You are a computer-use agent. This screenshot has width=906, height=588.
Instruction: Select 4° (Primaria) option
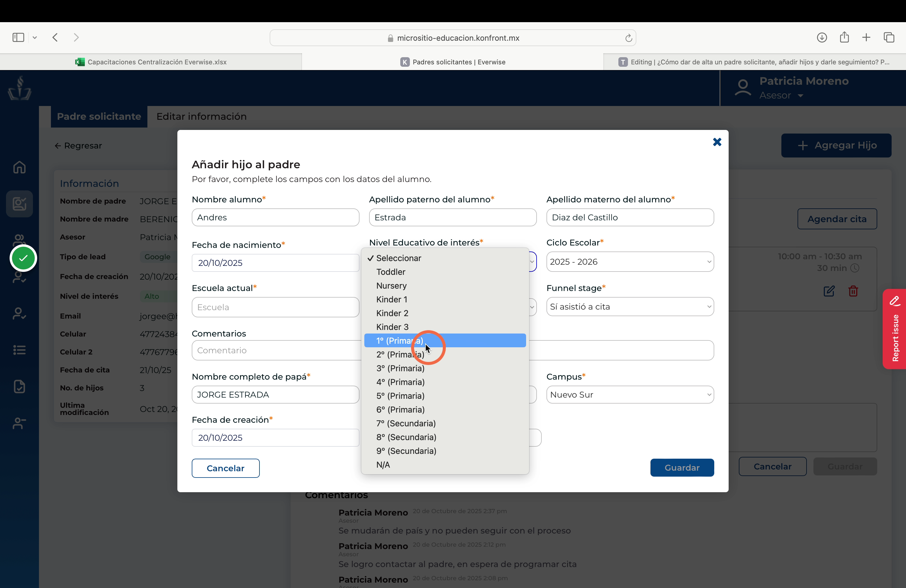(x=445, y=382)
